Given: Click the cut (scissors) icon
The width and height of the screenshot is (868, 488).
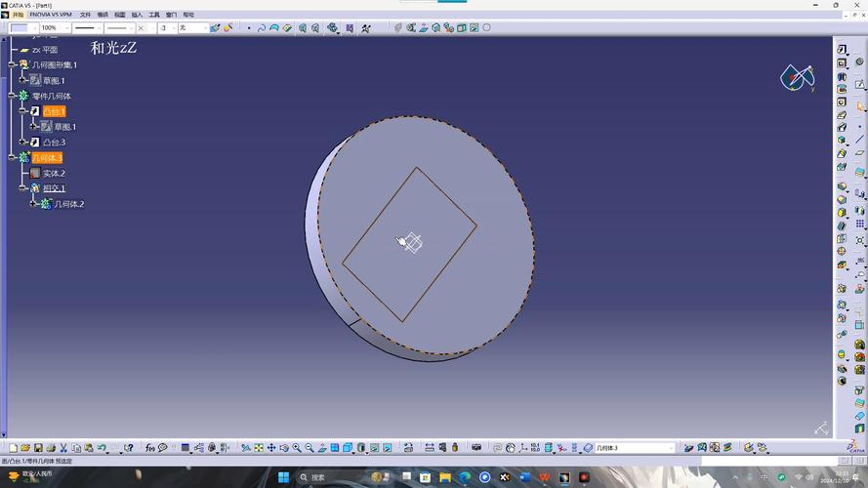Looking at the screenshot, I should coord(63,448).
